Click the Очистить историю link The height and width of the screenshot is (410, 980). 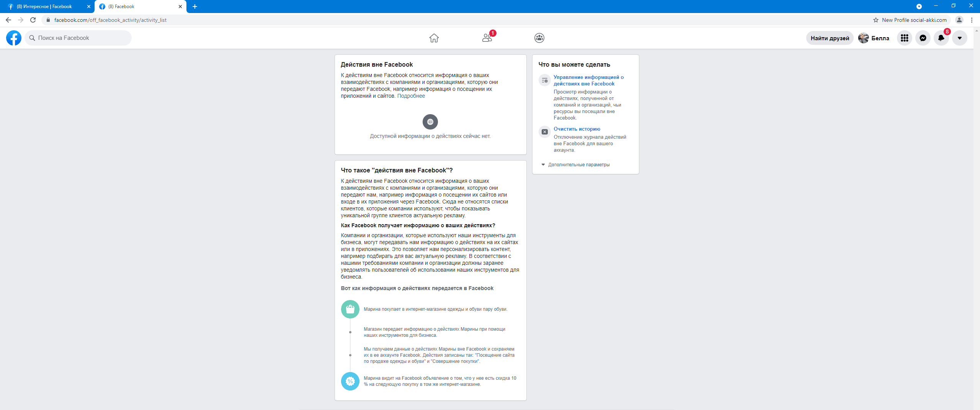(x=577, y=129)
